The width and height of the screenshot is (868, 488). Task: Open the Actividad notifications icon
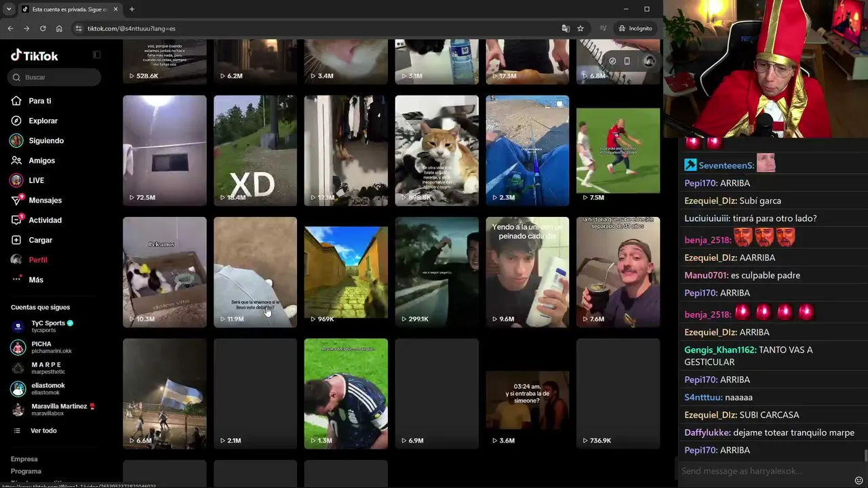coord(16,220)
